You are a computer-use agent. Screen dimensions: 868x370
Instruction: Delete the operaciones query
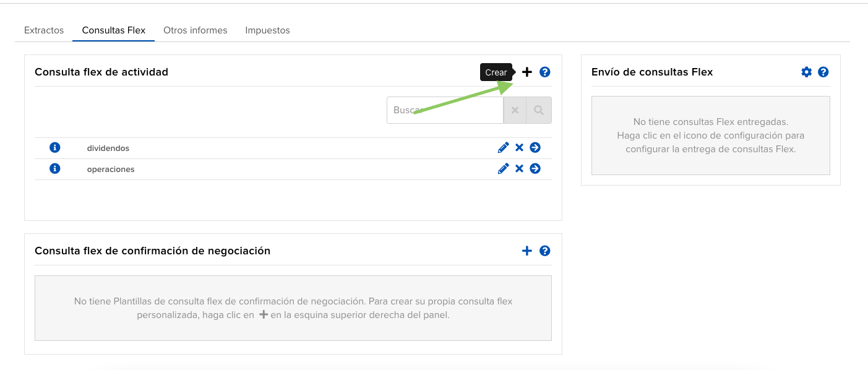click(x=519, y=169)
